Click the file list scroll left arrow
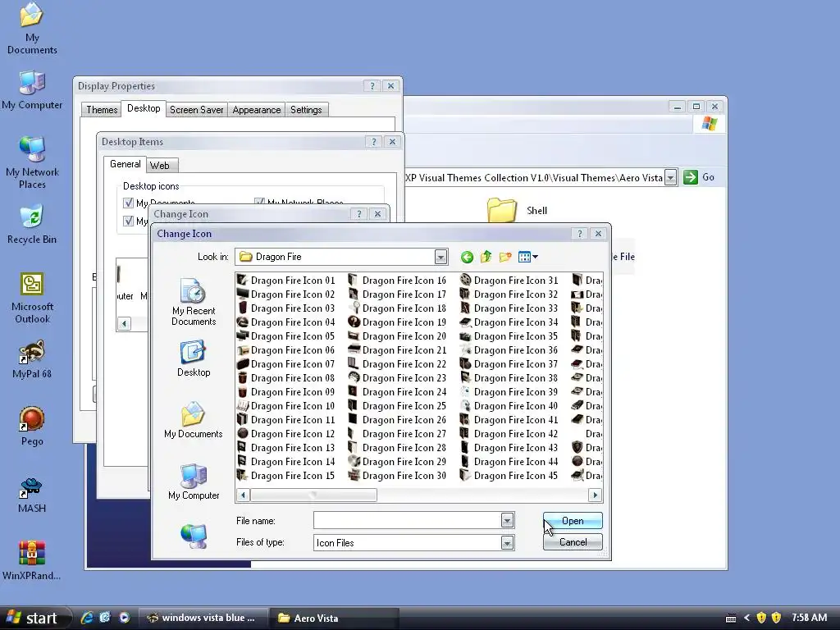This screenshot has height=630, width=840. [243, 495]
